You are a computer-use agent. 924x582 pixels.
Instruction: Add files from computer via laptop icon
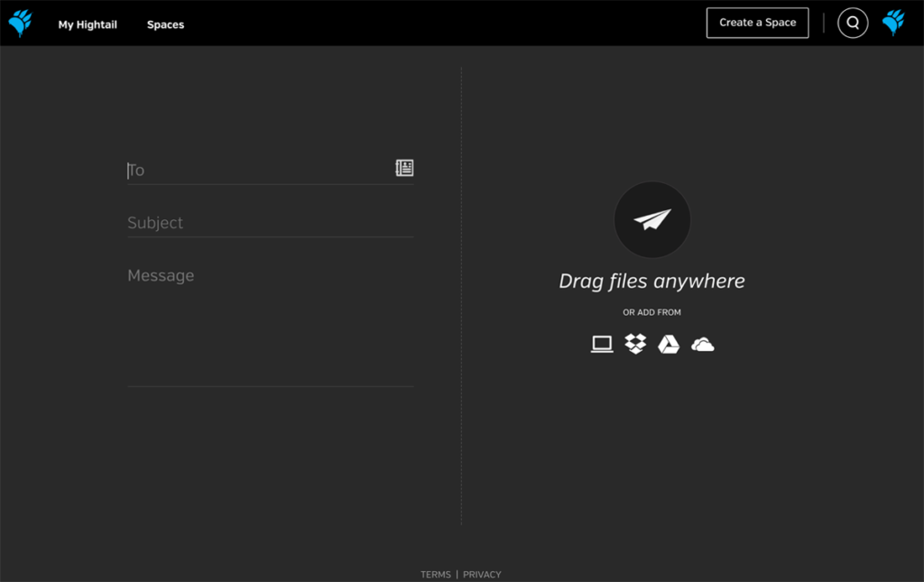[602, 344]
